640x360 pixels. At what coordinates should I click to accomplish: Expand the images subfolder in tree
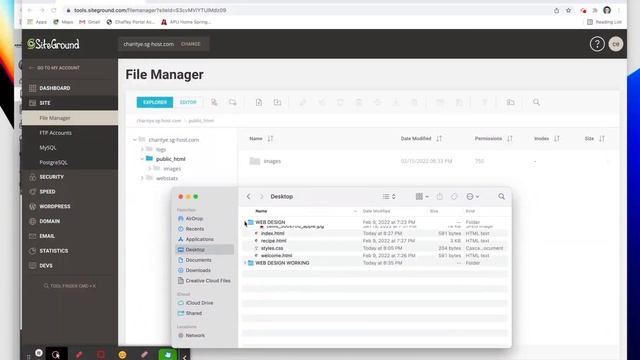(149, 169)
